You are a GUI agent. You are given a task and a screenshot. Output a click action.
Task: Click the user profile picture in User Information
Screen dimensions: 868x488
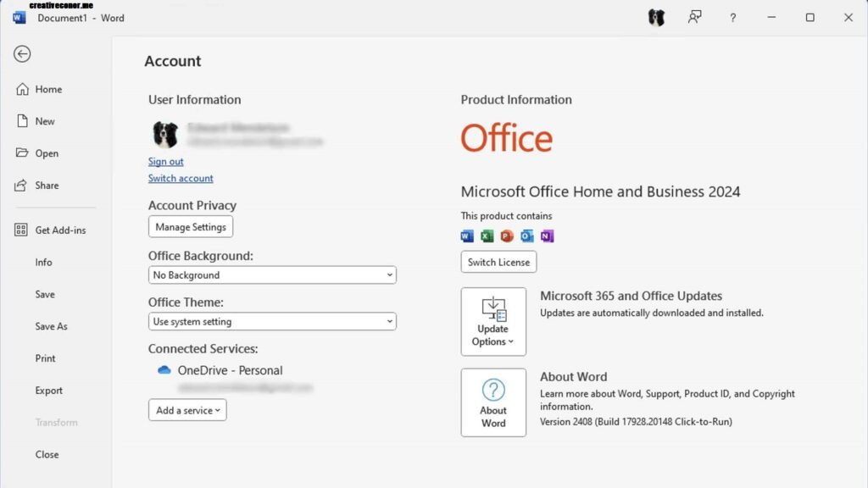coord(165,135)
